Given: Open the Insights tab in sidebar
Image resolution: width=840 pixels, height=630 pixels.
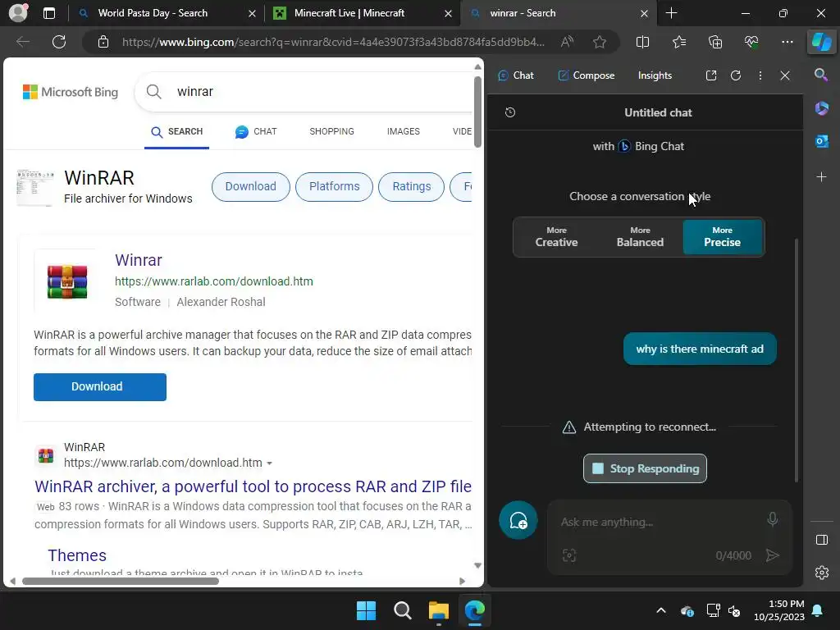Looking at the screenshot, I should pos(655,75).
